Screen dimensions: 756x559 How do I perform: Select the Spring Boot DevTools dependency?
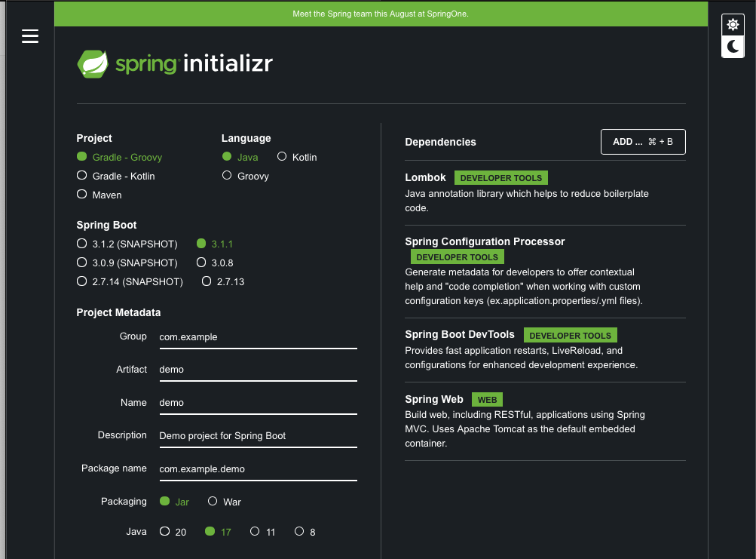click(x=545, y=350)
